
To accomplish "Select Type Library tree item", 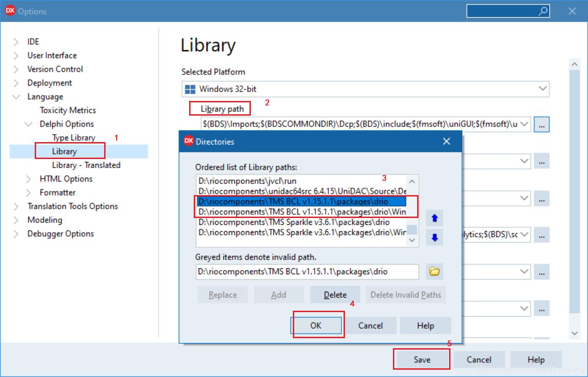I will [x=74, y=138].
